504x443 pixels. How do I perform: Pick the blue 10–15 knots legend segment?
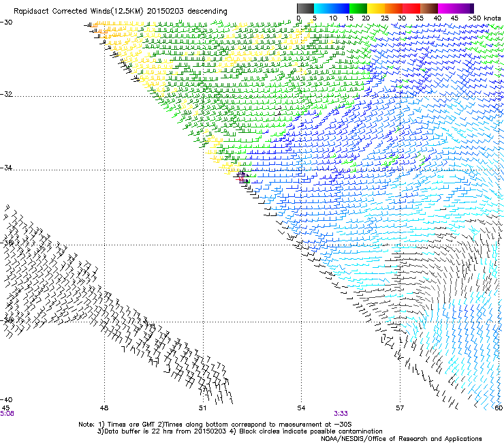coord(341,8)
